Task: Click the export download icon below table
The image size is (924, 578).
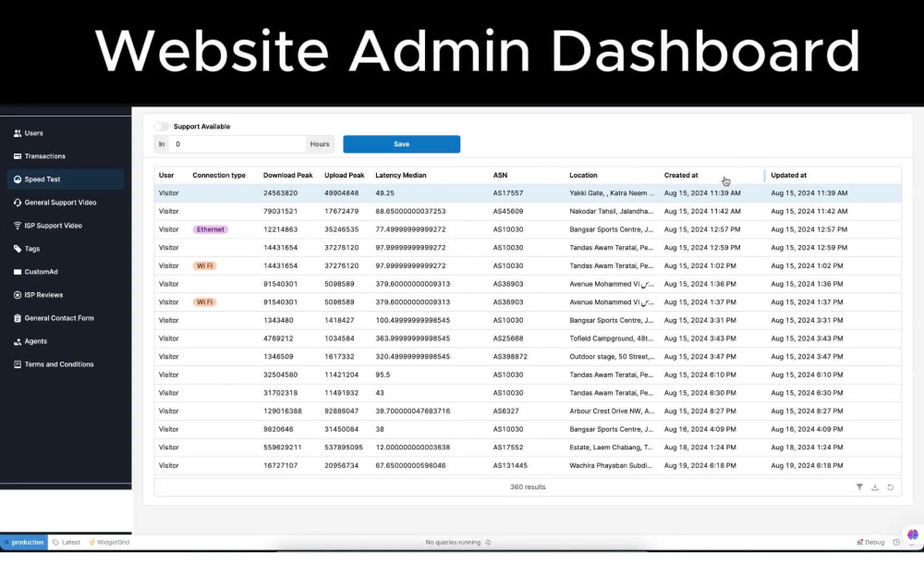Action: (874, 486)
